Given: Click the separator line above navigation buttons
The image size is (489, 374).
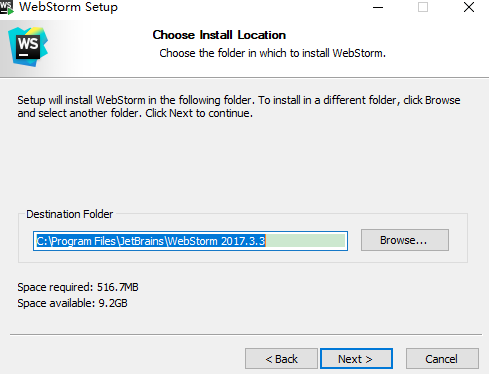Looking at the screenshot, I should pyautogui.click(x=246, y=334).
